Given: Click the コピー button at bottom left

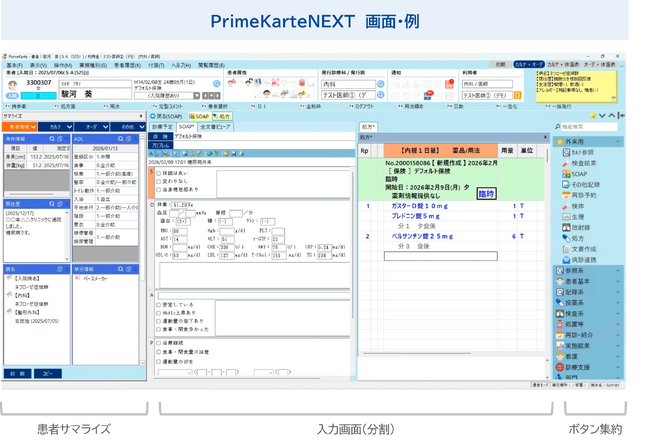Looking at the screenshot, I should tap(48, 374).
